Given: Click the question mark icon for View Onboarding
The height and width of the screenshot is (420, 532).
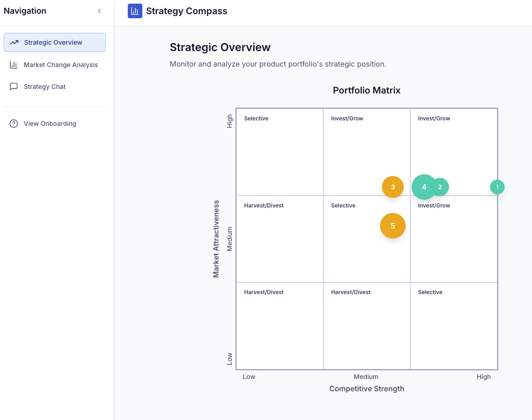Looking at the screenshot, I should [14, 124].
